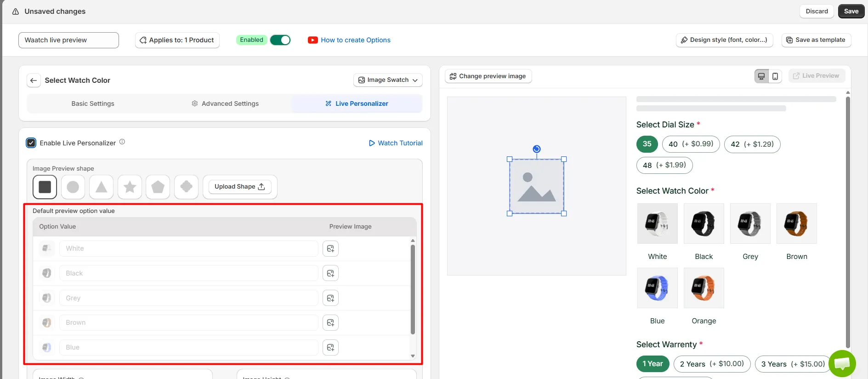Screen dimensions: 868x379
Task: Choose the Grey watch color swatch
Action: pyautogui.click(x=750, y=224)
